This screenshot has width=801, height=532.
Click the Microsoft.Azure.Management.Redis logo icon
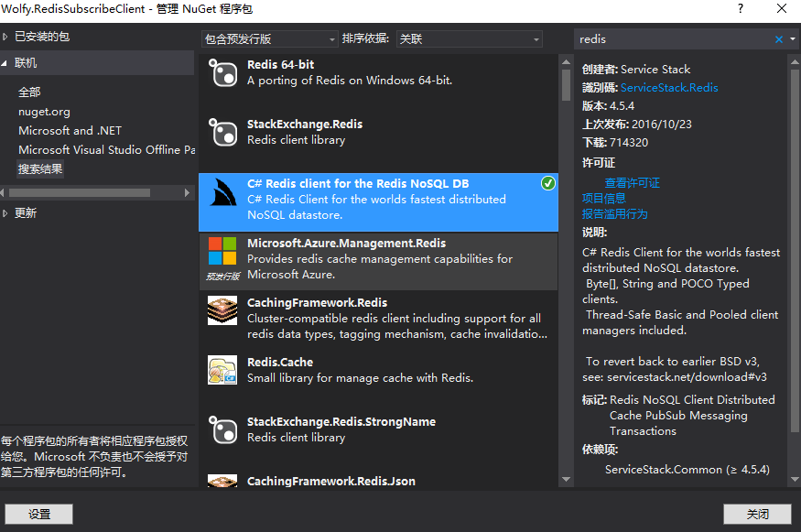click(x=222, y=251)
